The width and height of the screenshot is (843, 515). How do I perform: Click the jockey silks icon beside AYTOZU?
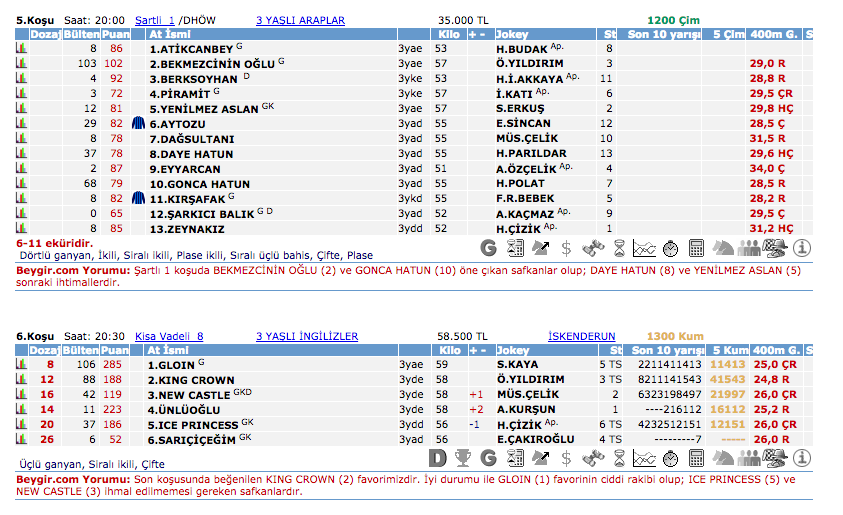coord(139,123)
